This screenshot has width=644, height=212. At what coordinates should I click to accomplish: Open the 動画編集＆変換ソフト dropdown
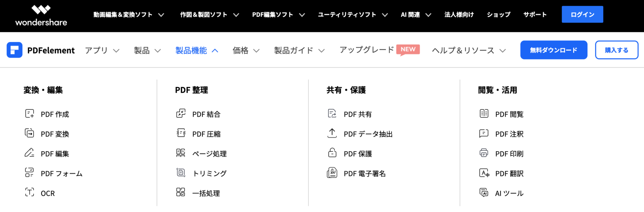pyautogui.click(x=129, y=15)
